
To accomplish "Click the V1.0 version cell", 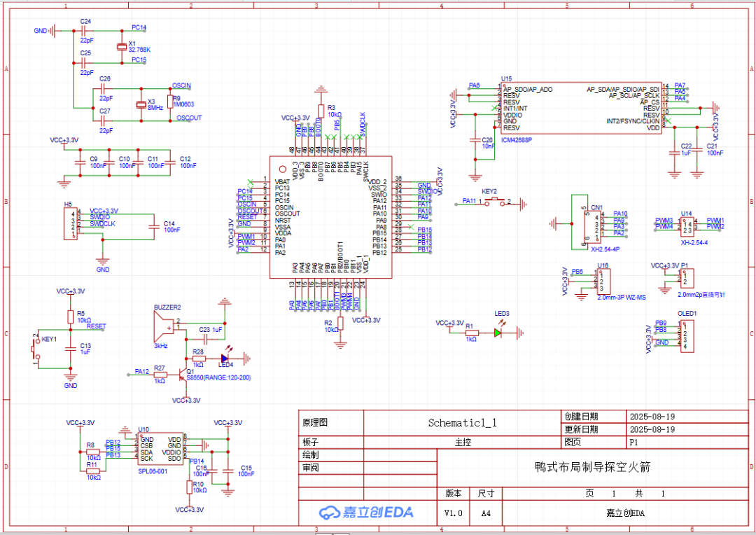I will point(454,513).
